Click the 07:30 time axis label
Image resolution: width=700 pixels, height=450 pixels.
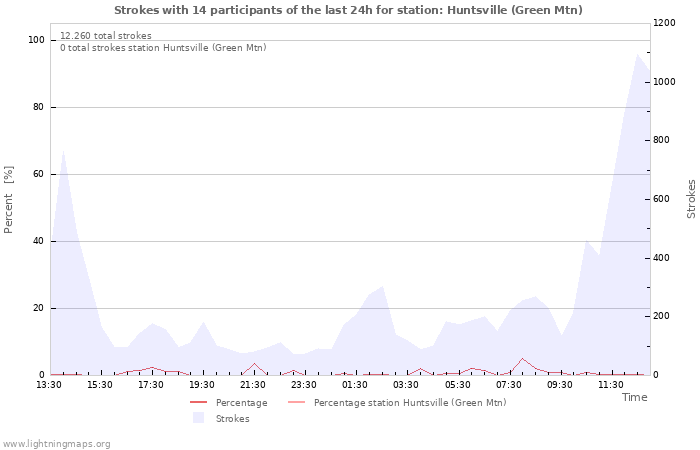click(508, 385)
